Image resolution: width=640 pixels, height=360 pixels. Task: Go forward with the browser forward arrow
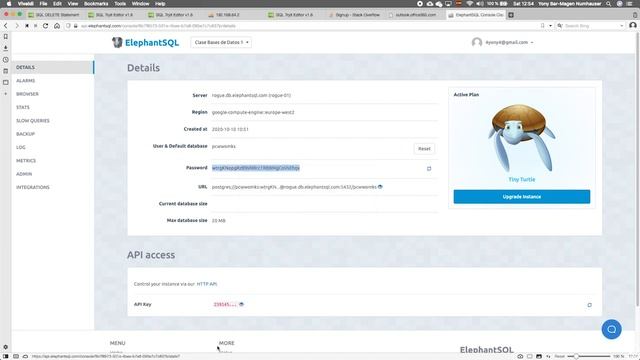click(16, 26)
